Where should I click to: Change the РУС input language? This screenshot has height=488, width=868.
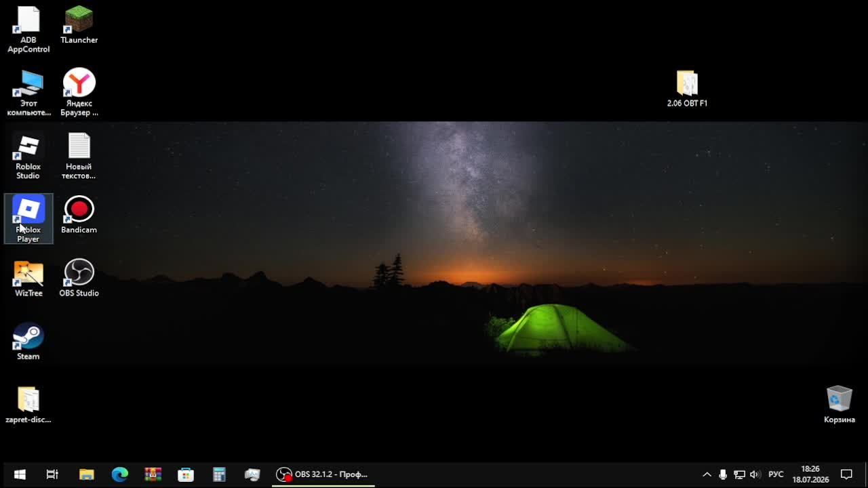coord(776,474)
